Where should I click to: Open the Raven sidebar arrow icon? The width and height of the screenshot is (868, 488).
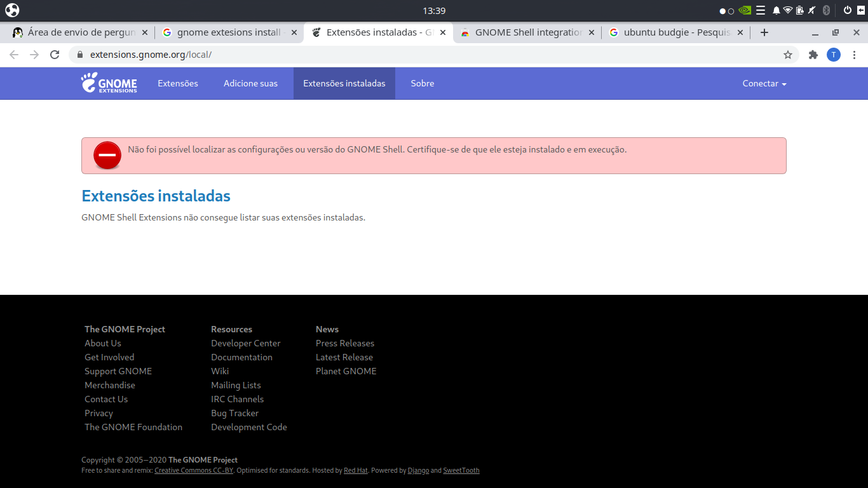861,10
